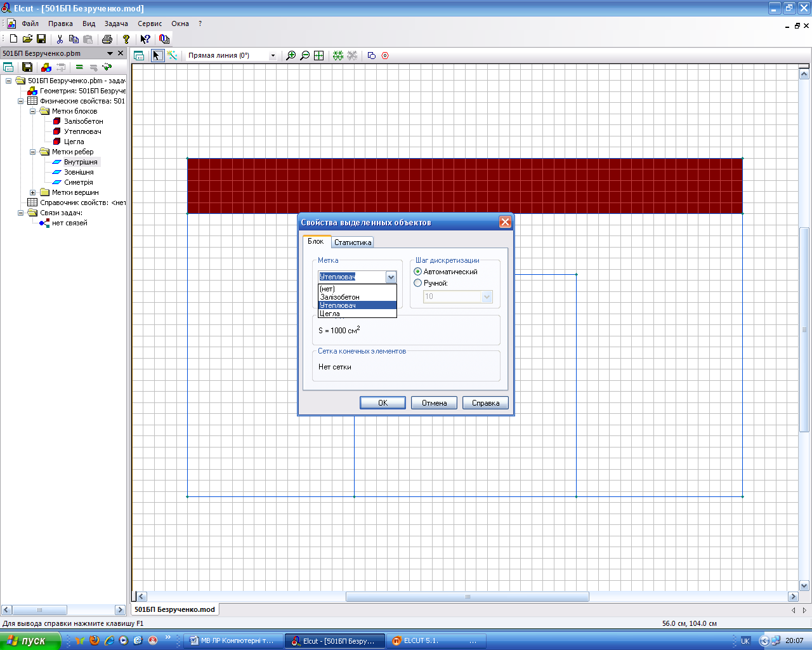Click the Print icon in the toolbar
Screen dimensions: 812x650
[107, 39]
